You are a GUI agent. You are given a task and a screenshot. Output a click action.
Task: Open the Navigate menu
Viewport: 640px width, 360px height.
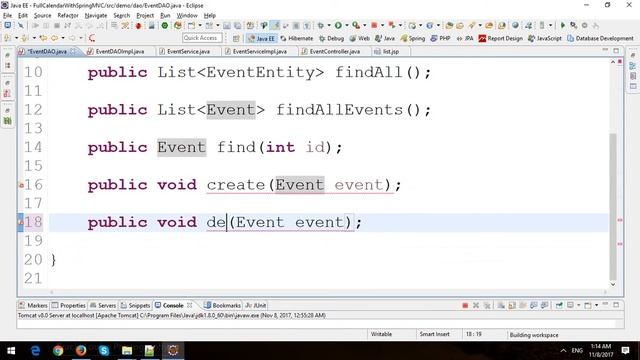96,16
